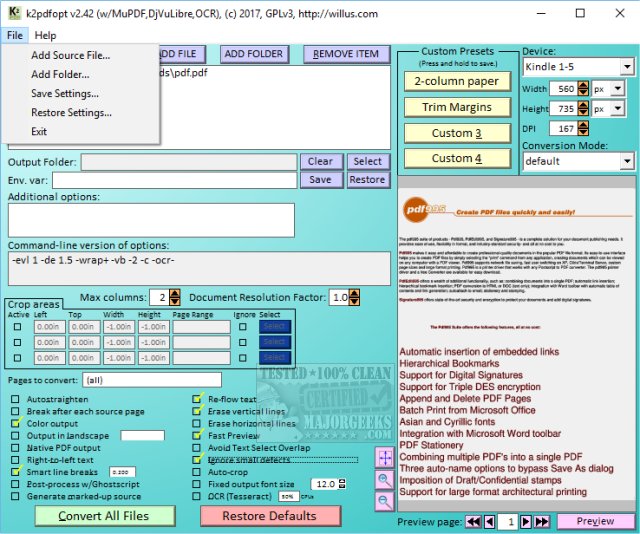Click Select for Output Folder
This screenshot has height=534, width=640.
tap(368, 162)
